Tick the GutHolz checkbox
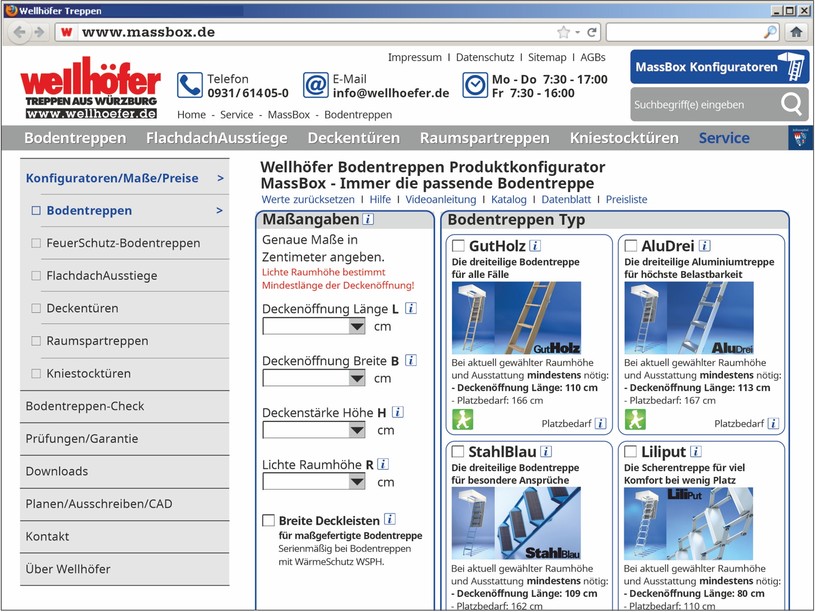The width and height of the screenshot is (815, 612). (x=458, y=245)
